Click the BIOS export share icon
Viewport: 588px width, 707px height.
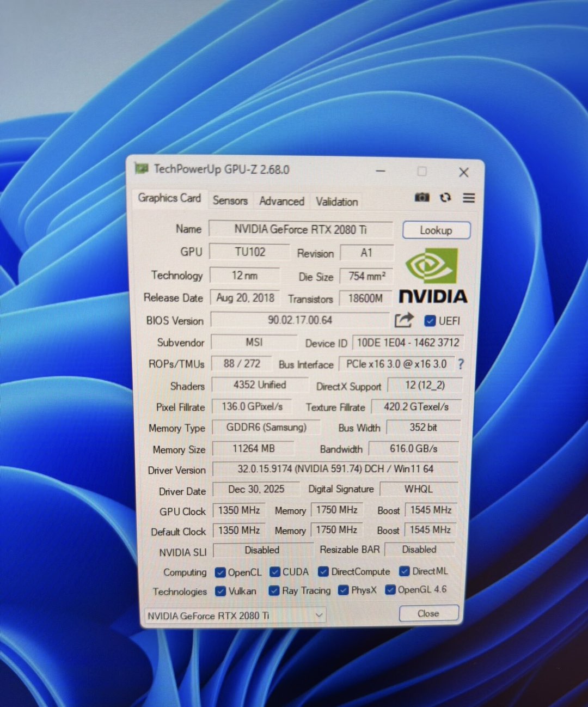tap(403, 320)
